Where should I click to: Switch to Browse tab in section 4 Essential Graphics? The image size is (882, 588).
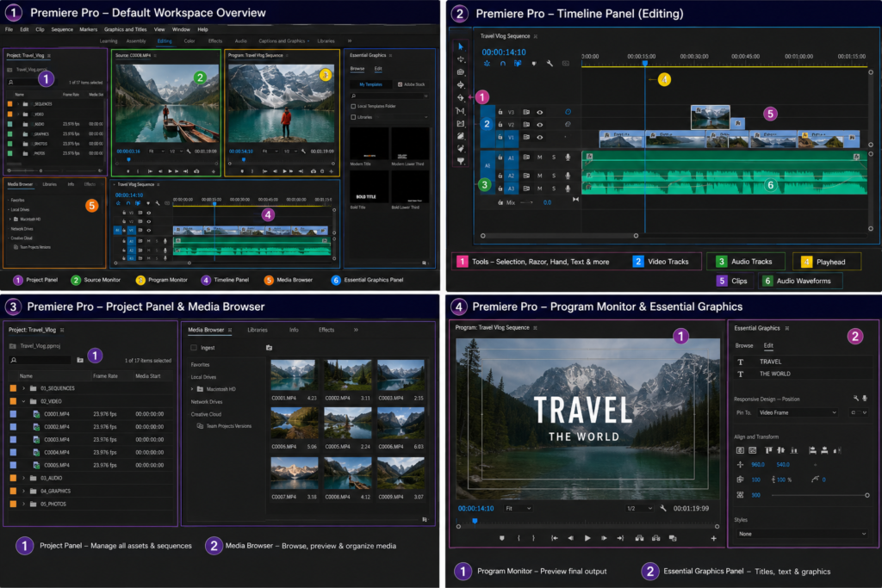click(743, 346)
